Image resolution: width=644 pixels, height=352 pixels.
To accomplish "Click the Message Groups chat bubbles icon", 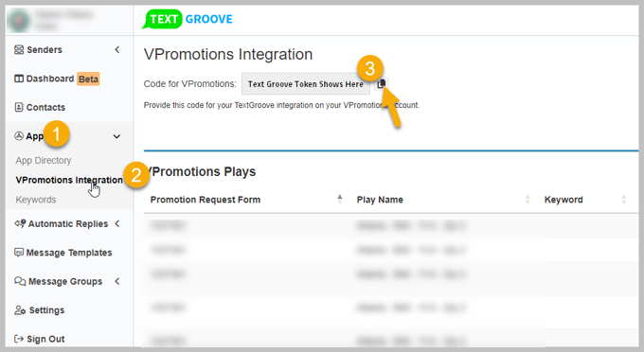I will pos(20,281).
